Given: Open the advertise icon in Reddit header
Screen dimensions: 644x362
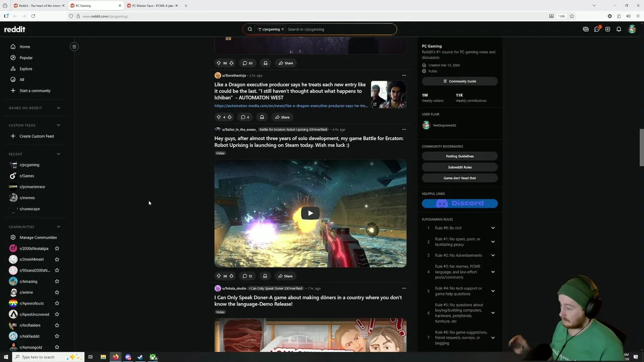Looking at the screenshot, I should coord(586,29).
